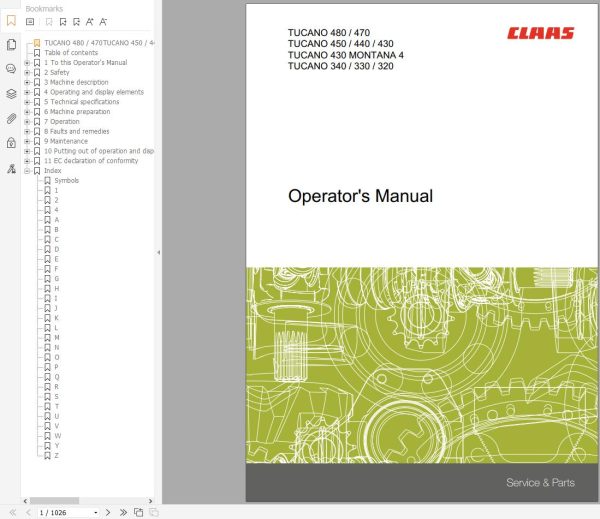Click 'Service & Parts' footer text
Screen dimensions: 600x519
tap(540, 483)
